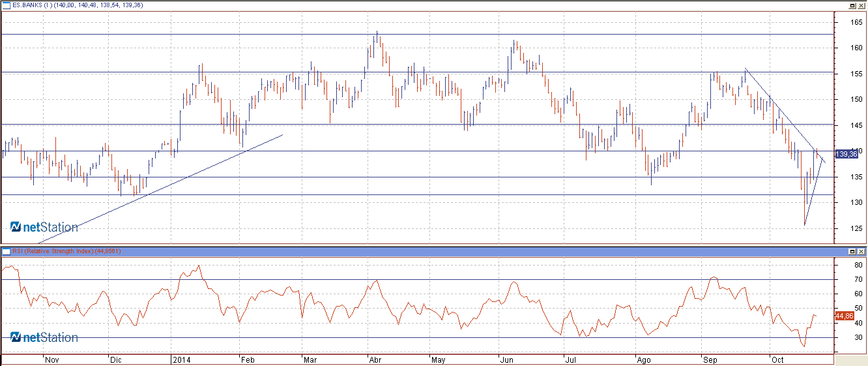Click the ES.BANKS chart window icon

pyautogui.click(x=6, y=5)
